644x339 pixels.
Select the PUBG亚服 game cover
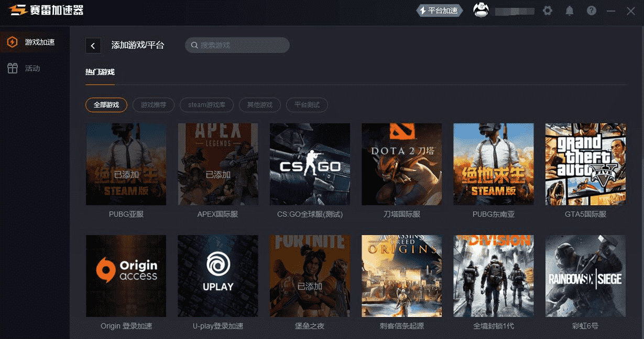coord(126,164)
